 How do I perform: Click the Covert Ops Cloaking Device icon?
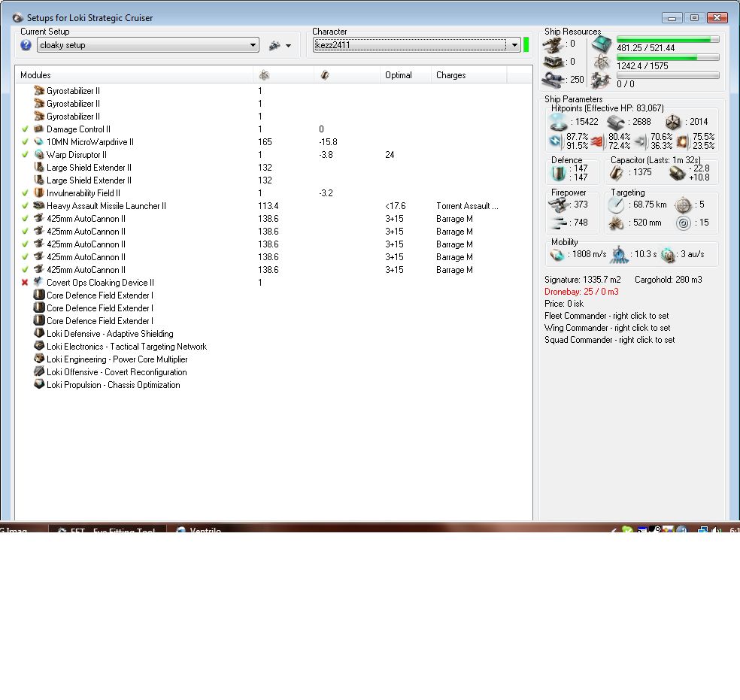tap(39, 282)
